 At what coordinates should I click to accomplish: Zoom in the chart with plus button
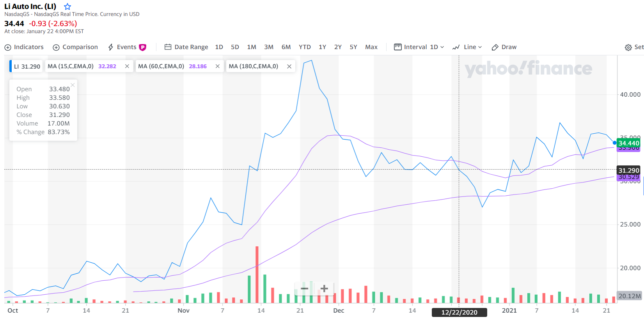coord(324,288)
